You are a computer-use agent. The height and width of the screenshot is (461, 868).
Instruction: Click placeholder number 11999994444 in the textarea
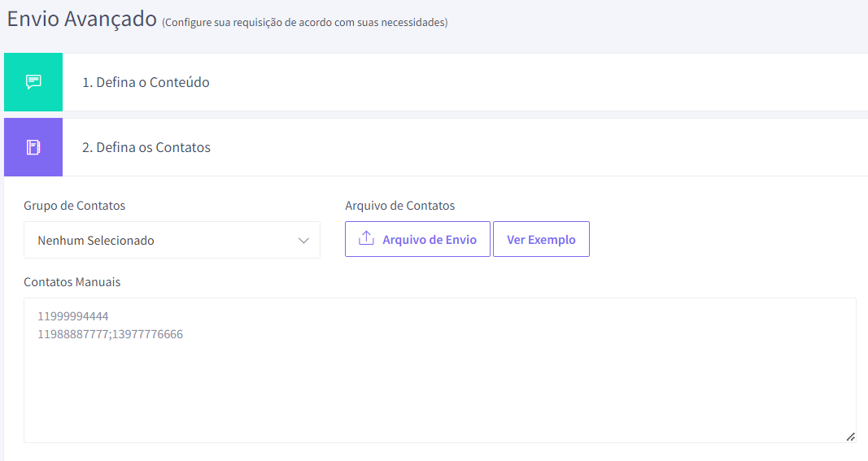pos(73,316)
